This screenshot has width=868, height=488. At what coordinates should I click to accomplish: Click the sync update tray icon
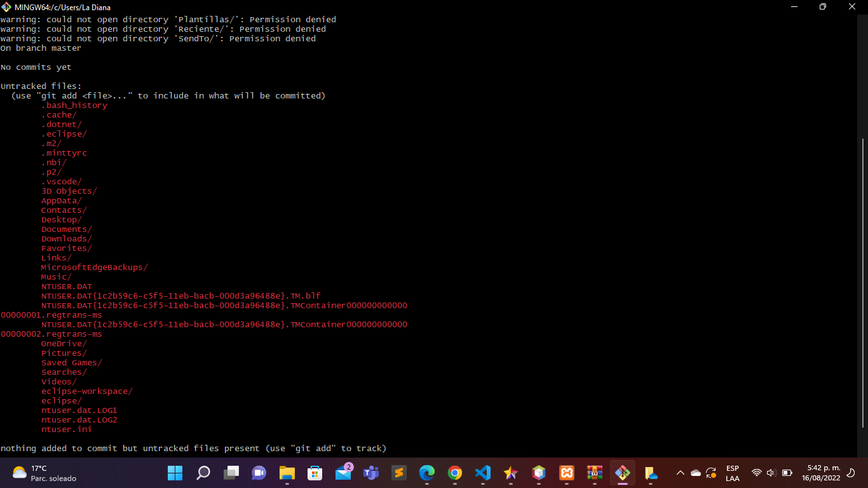coord(711,473)
